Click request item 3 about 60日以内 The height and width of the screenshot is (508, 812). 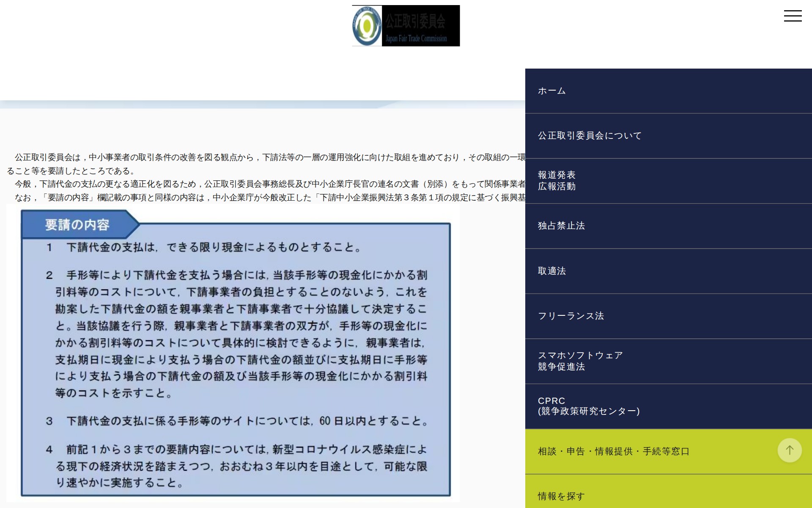pyautogui.click(x=237, y=421)
